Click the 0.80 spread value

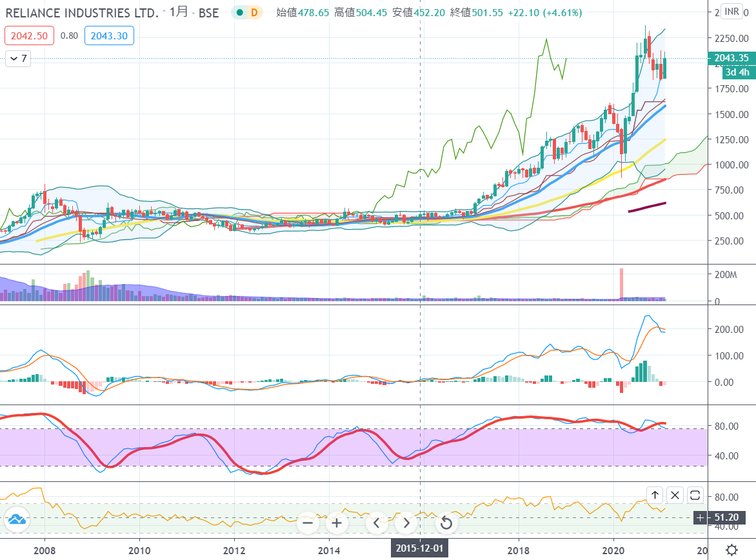pos(70,35)
